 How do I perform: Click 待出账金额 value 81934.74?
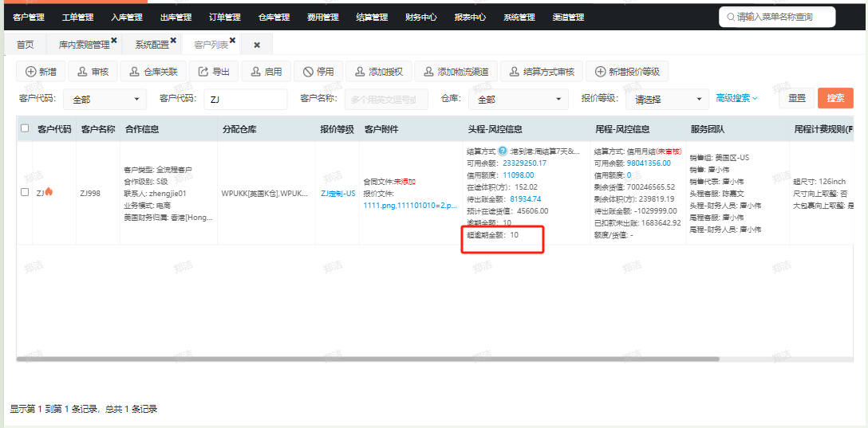pyautogui.click(x=525, y=198)
